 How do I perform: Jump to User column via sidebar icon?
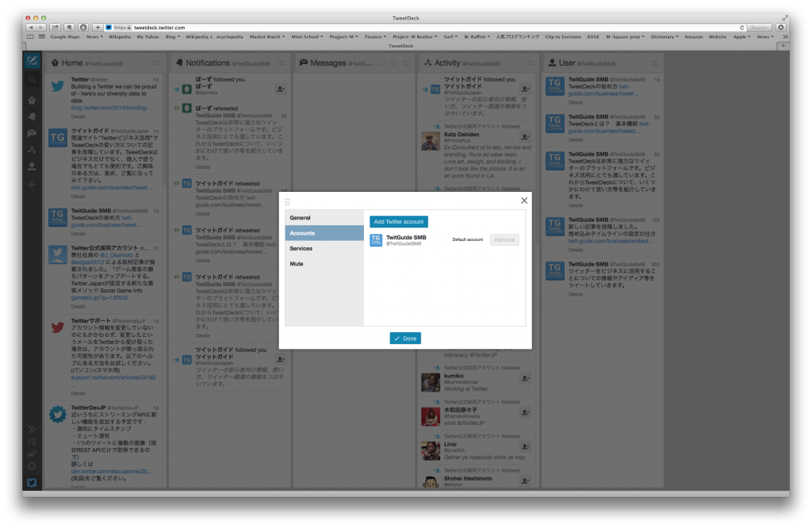pyautogui.click(x=32, y=166)
